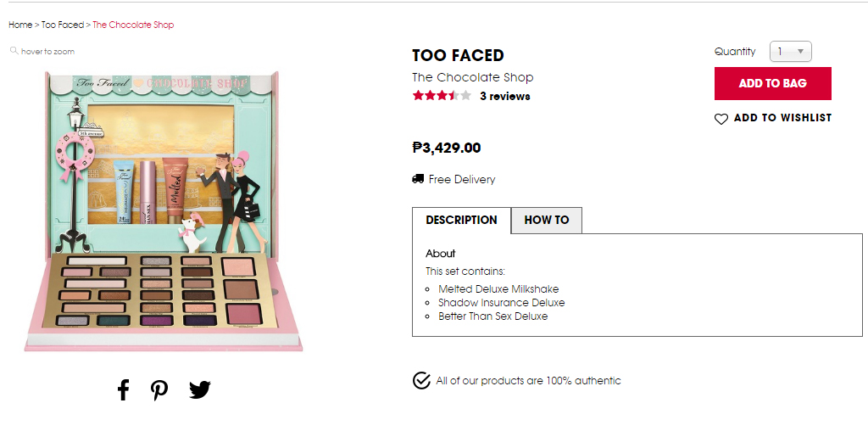Open the 3 reviews link

coord(504,96)
